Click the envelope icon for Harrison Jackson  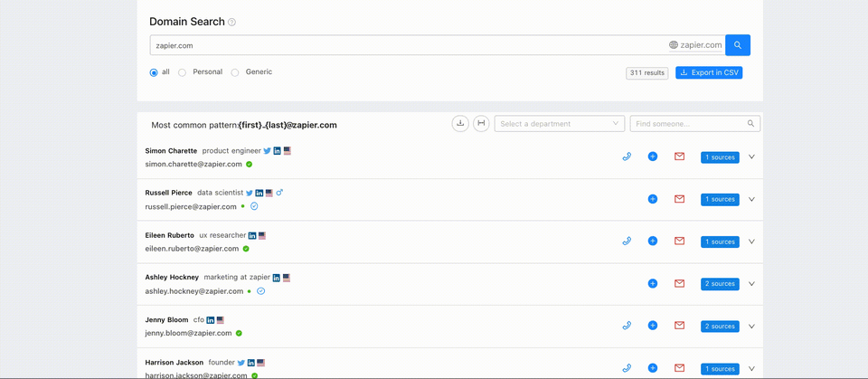[679, 368]
